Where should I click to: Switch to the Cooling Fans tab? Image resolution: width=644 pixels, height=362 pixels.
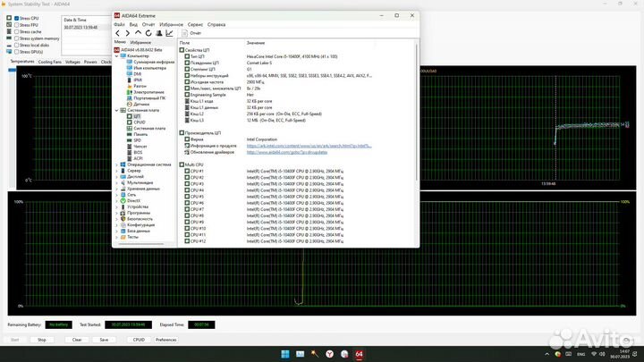[50, 62]
